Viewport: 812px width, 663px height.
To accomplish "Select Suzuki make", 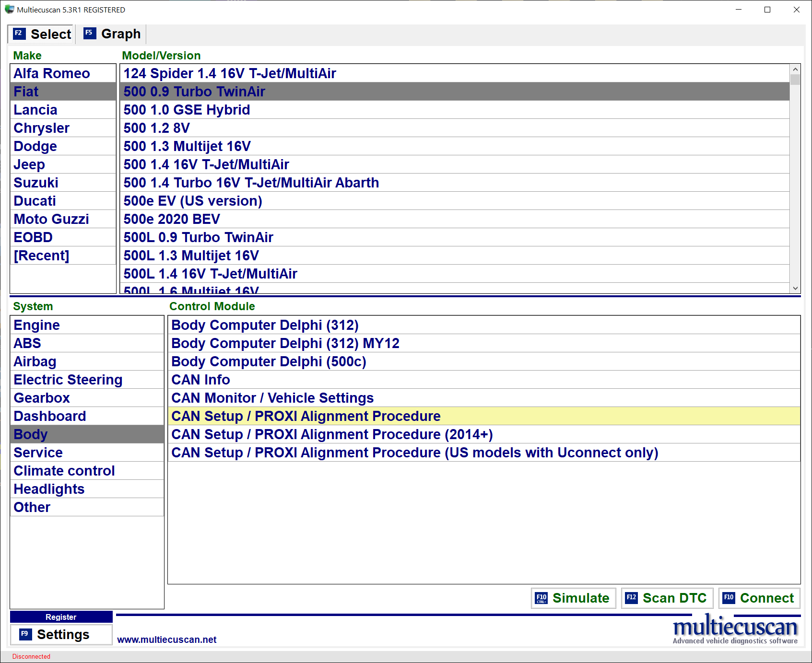I will tap(63, 183).
